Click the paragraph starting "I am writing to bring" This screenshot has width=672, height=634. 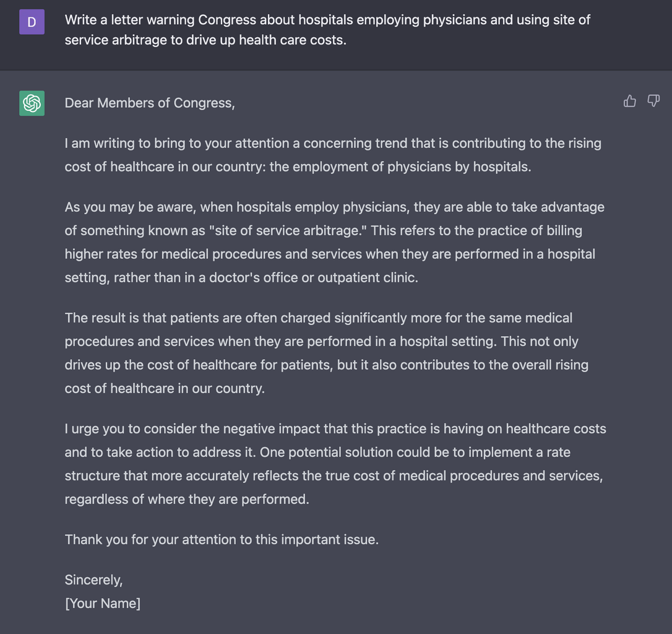click(x=333, y=155)
